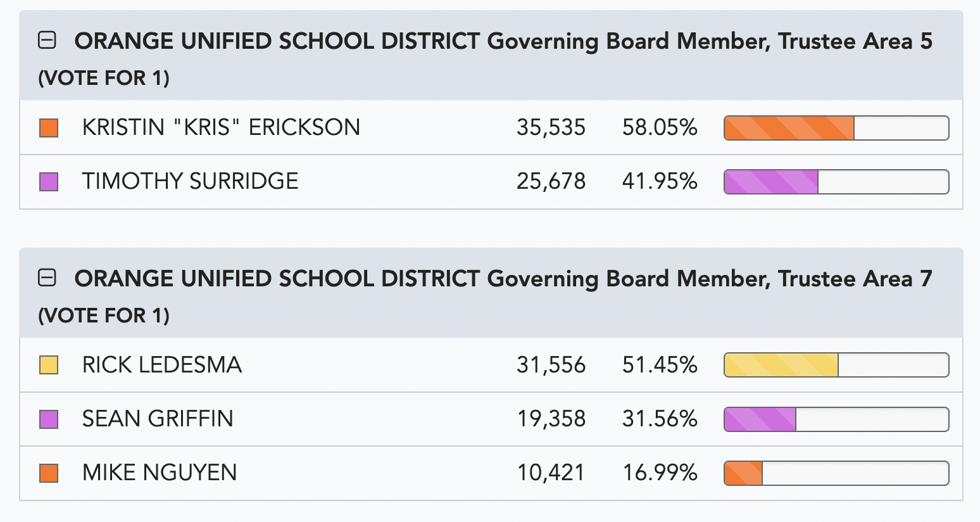The image size is (980, 522).
Task: Select the Kristin "Kris" Erickson candidate name
Action: pos(221,127)
